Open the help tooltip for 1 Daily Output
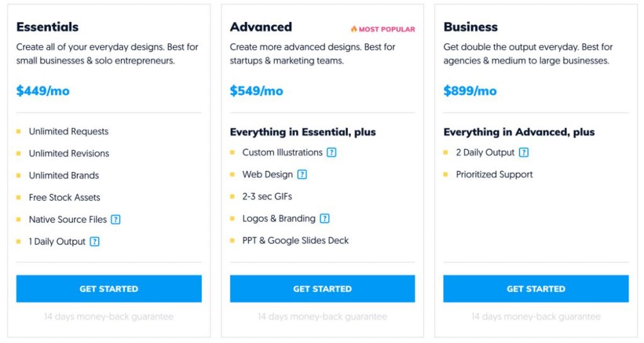 click(95, 242)
